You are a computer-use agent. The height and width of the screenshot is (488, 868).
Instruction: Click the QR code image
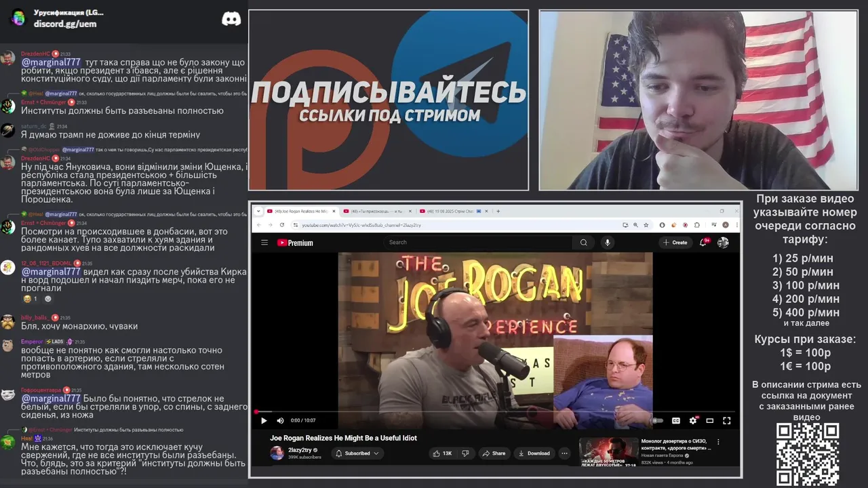click(808, 455)
